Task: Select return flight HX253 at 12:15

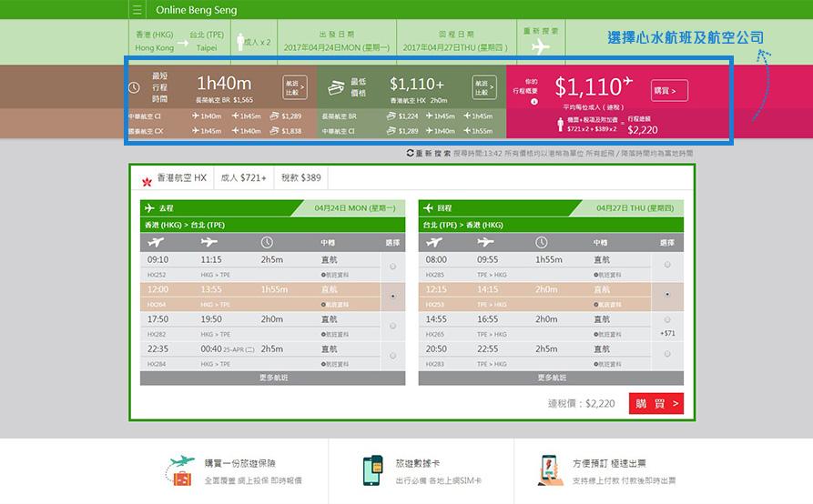Action: (667, 294)
